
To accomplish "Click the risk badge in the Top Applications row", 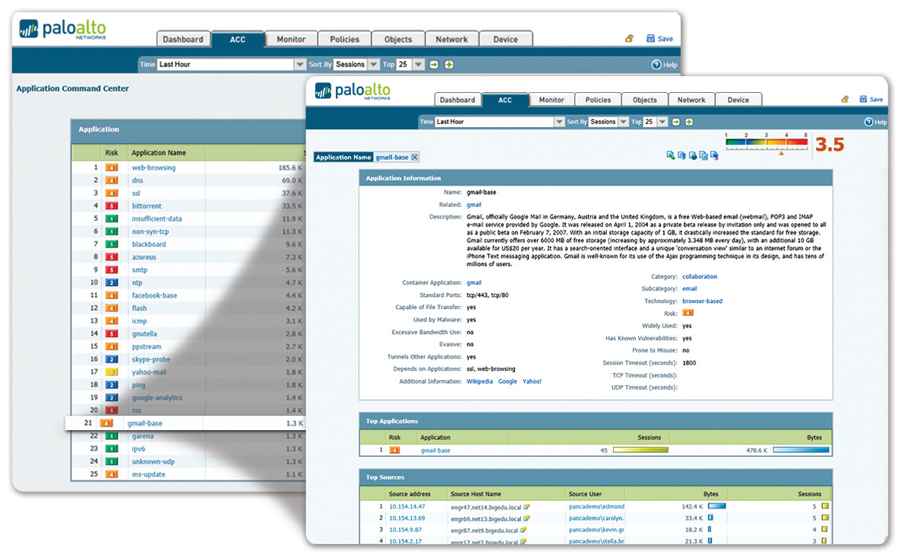I will click(394, 450).
